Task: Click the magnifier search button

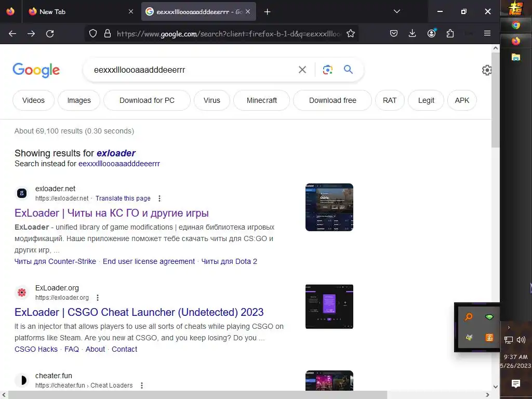Action: pos(348,70)
